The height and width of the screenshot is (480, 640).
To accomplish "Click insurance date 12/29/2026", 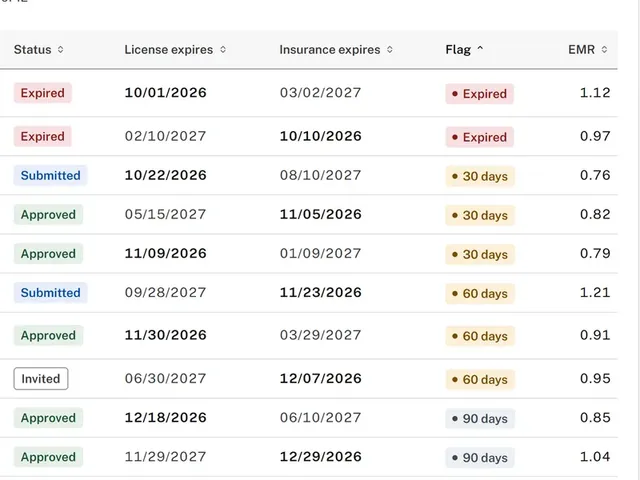I will (x=320, y=457).
